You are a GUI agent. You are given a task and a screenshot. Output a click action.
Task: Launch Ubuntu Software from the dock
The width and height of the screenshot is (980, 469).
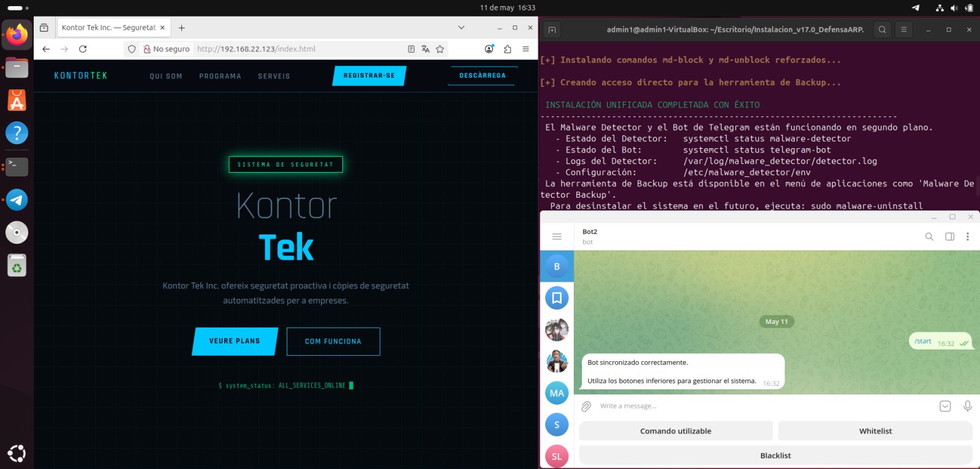[x=17, y=100]
